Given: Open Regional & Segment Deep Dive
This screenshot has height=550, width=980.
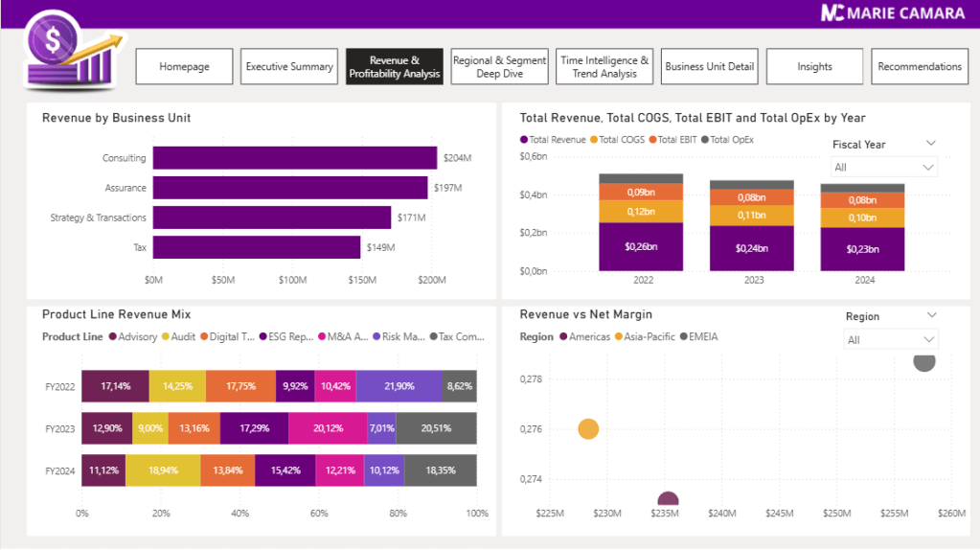Looking at the screenshot, I should pos(499,67).
